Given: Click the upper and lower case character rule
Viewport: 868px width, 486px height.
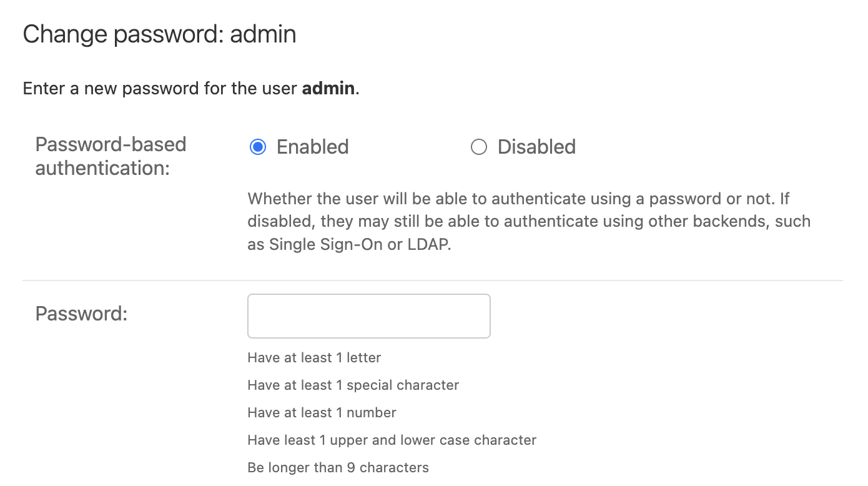Looking at the screenshot, I should 392,440.
